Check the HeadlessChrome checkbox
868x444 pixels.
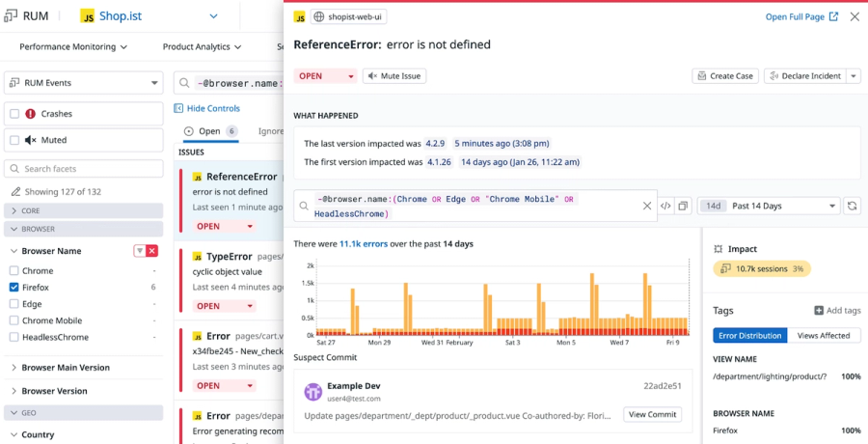pyautogui.click(x=14, y=338)
